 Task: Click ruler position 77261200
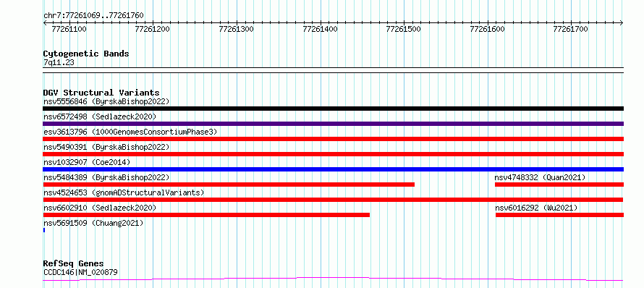click(153, 29)
